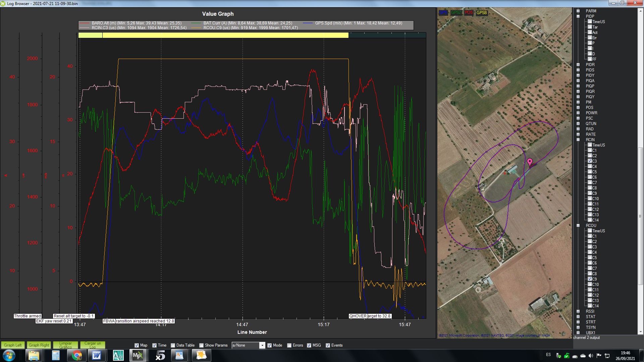Open the Word taskbar icon
Viewport: 644px width, 362px height.
click(97, 355)
